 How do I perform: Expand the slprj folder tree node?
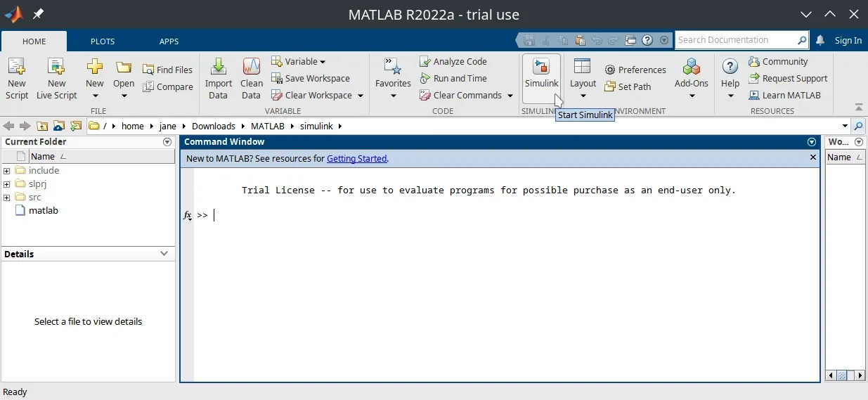pyautogui.click(x=7, y=184)
